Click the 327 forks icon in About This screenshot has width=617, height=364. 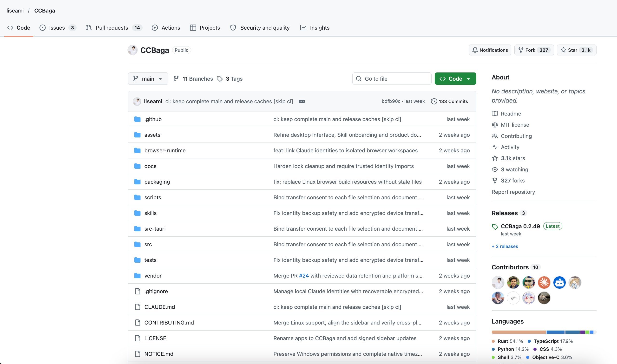coord(495,181)
